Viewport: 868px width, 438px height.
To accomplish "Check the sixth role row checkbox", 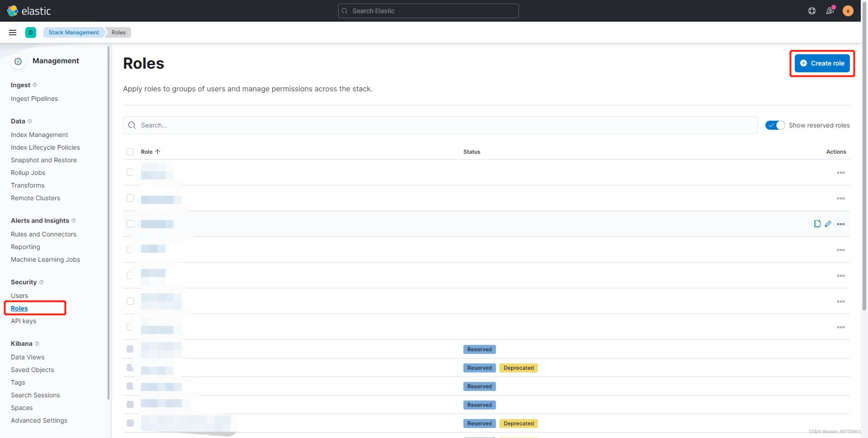I will pos(130,301).
